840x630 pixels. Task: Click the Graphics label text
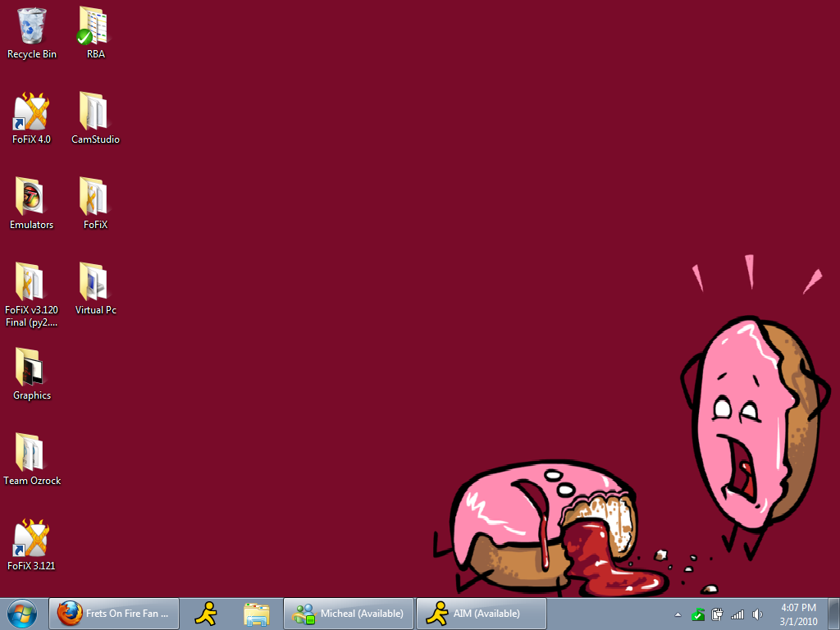(x=32, y=395)
